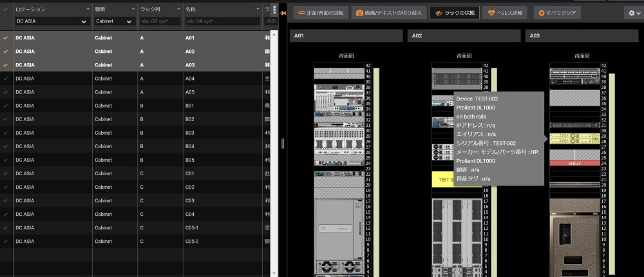Check the A04 cabinet row
The image size is (644, 277).
coord(6,79)
